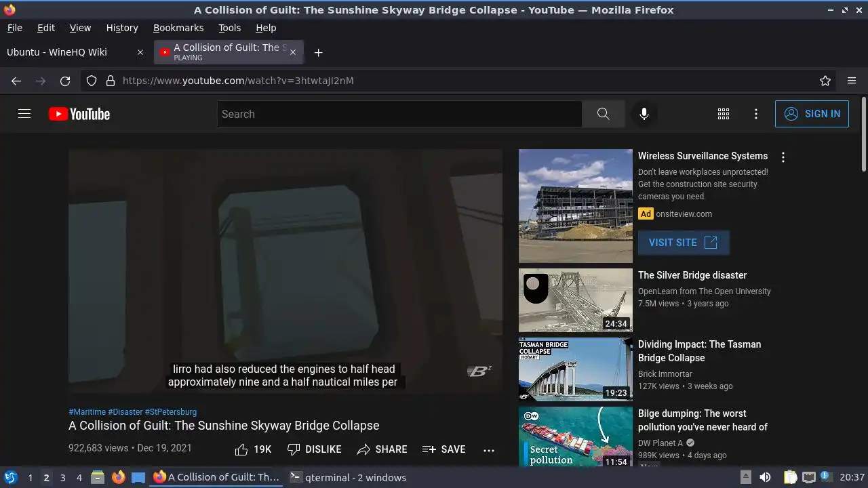Go back in Firefox
868x488 pixels.
[x=16, y=81]
